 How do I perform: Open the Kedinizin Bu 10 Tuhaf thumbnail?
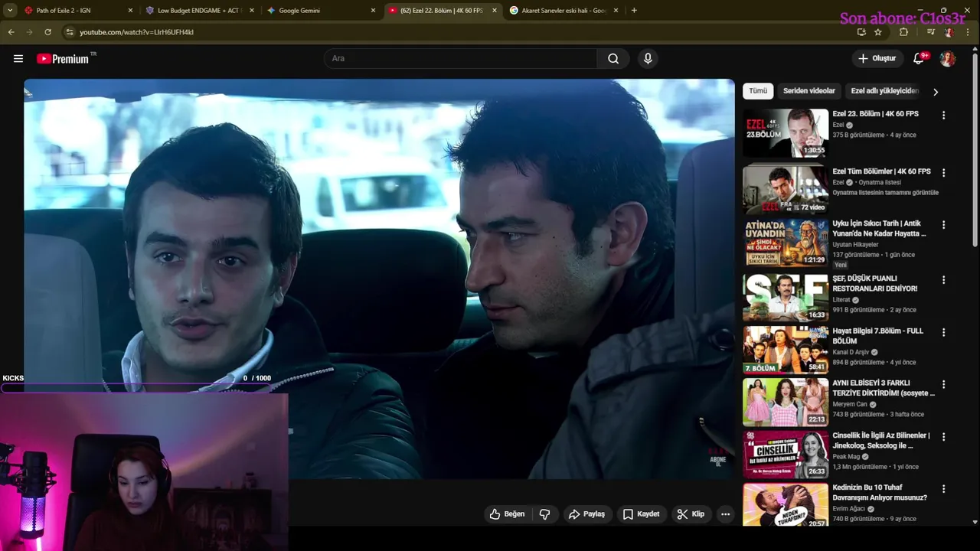click(x=786, y=505)
